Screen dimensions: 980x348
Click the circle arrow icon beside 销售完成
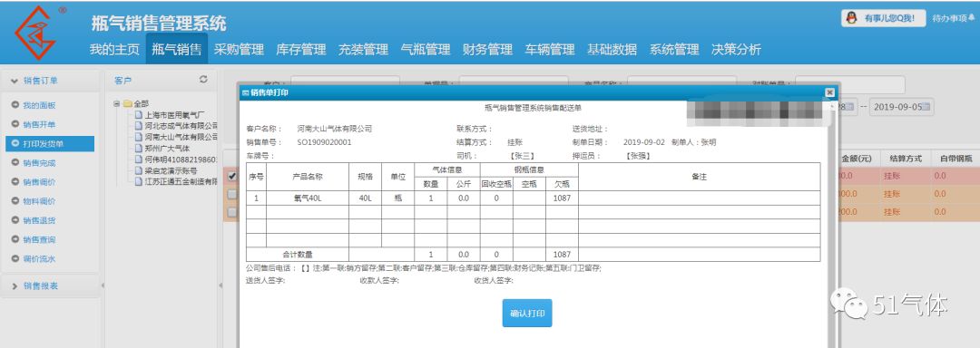pos(15,163)
